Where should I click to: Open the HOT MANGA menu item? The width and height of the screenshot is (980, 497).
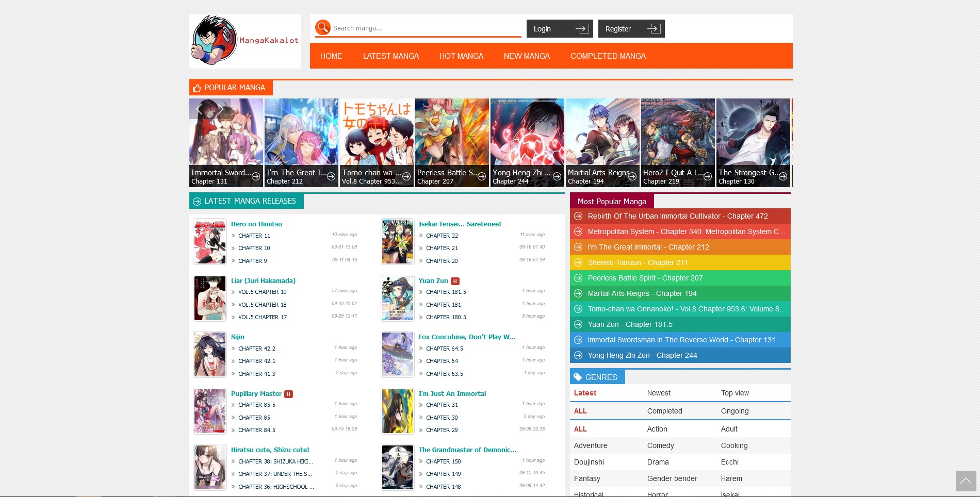(461, 56)
